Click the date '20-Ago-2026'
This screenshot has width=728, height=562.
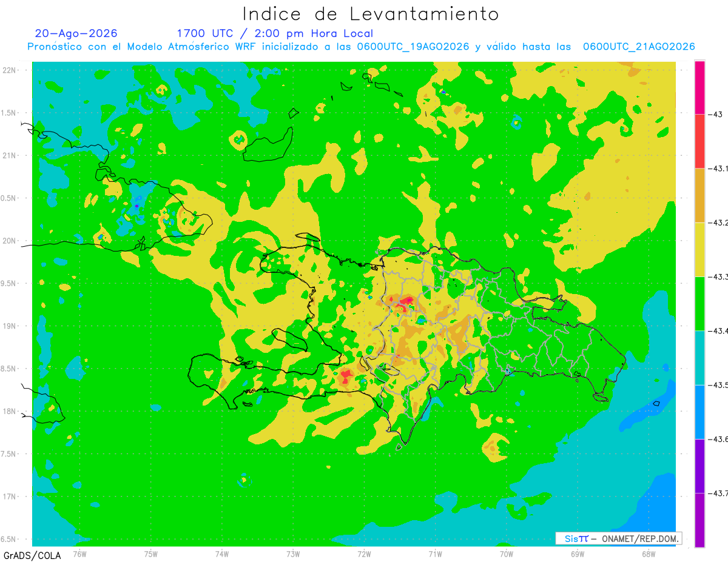[76, 33]
